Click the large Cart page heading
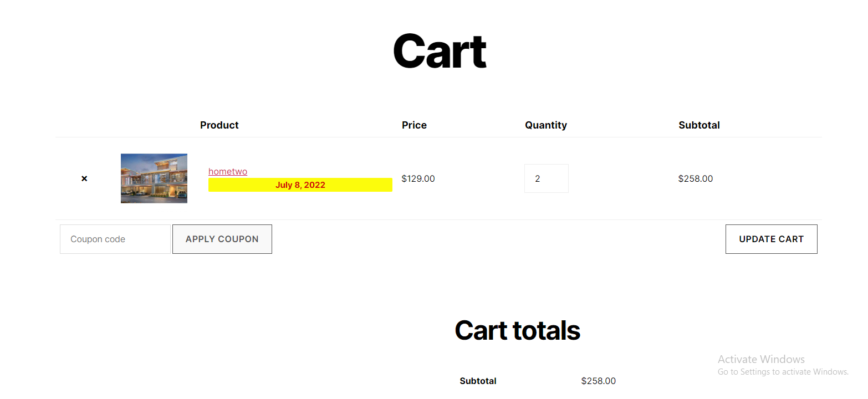Screen dimensions: 868x399 point(440,51)
